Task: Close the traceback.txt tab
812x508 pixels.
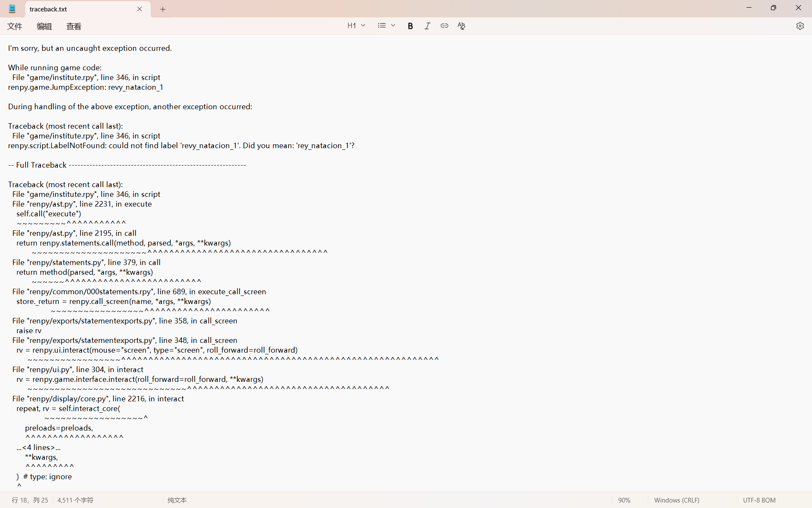Action: 140,9
